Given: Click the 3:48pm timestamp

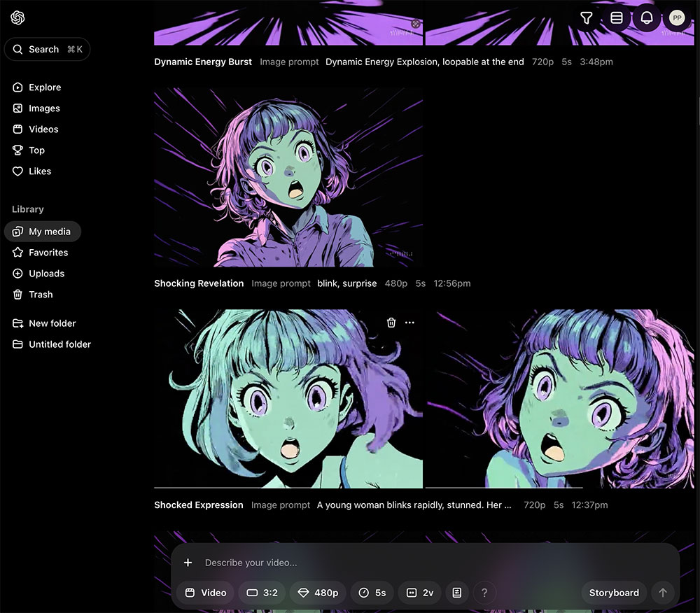Looking at the screenshot, I should (596, 62).
